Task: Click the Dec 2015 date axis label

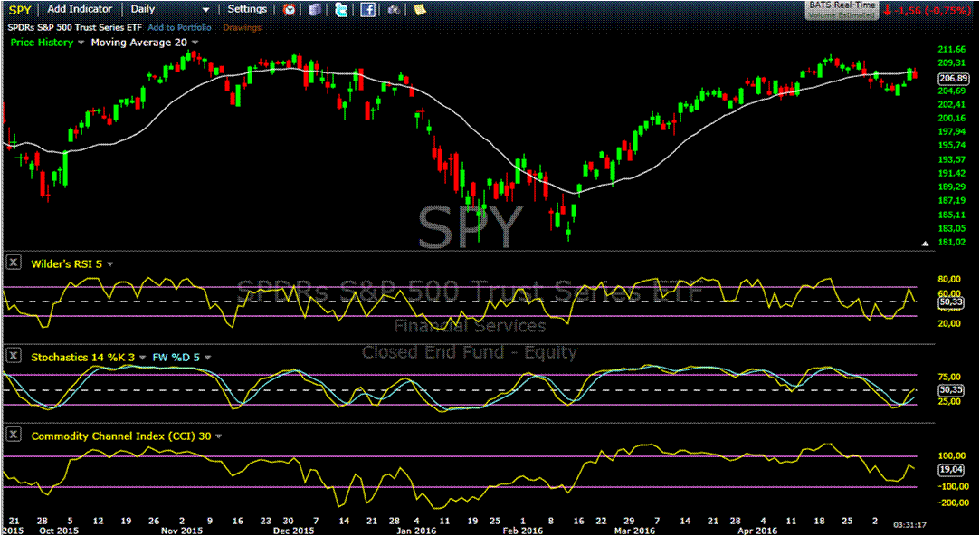Action: 294,531
